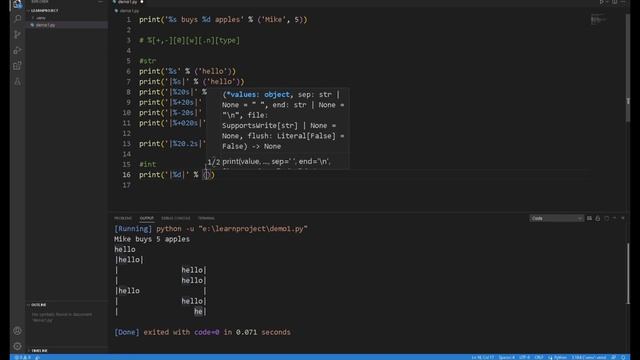
Task: Click the Run Python file play button
Action: [x=601, y=2]
